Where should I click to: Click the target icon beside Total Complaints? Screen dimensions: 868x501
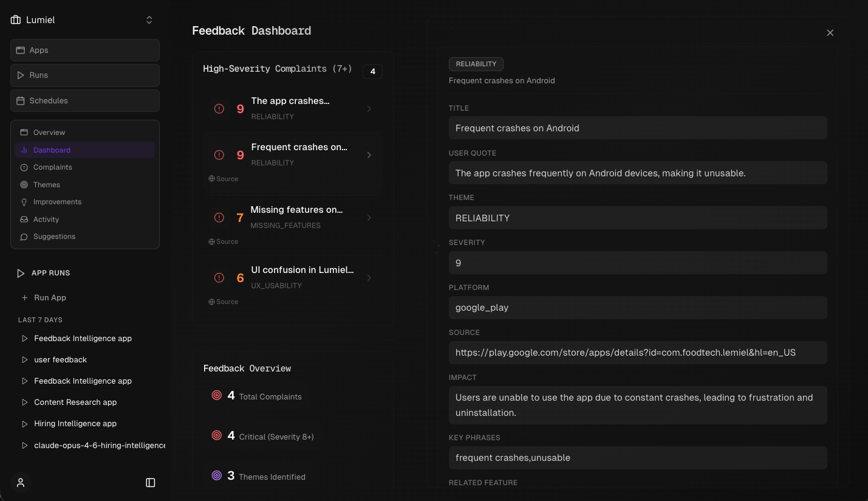click(x=216, y=396)
